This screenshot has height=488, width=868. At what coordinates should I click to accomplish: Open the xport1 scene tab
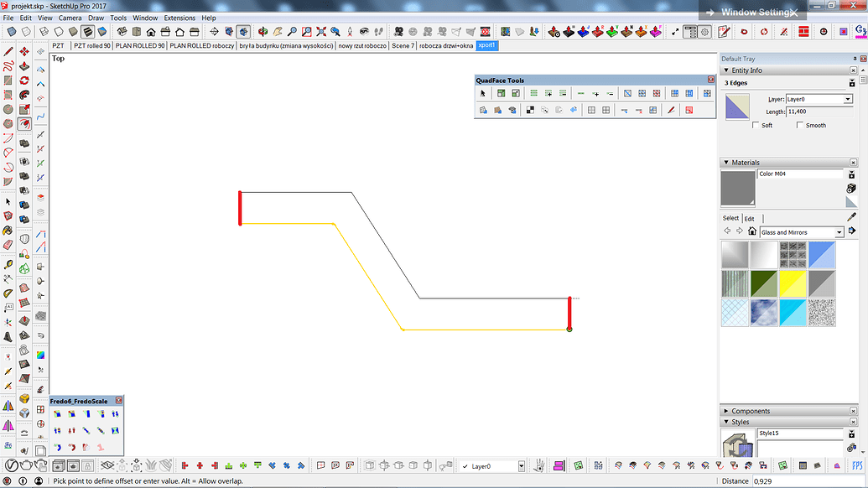[x=487, y=46]
